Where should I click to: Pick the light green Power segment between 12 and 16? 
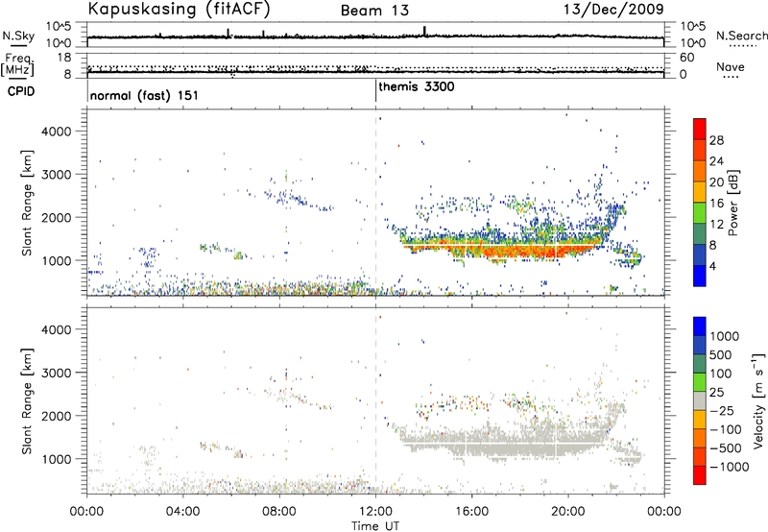pyautogui.click(x=700, y=213)
